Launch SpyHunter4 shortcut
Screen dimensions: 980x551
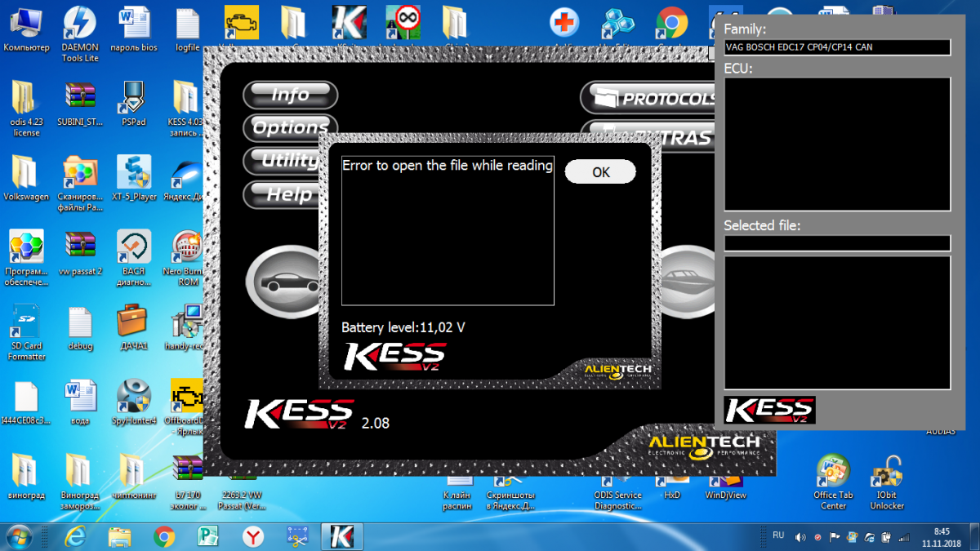(x=133, y=402)
